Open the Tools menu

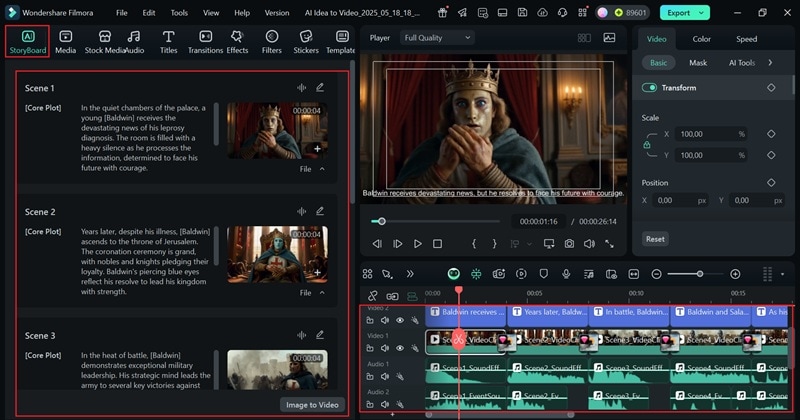coord(179,13)
